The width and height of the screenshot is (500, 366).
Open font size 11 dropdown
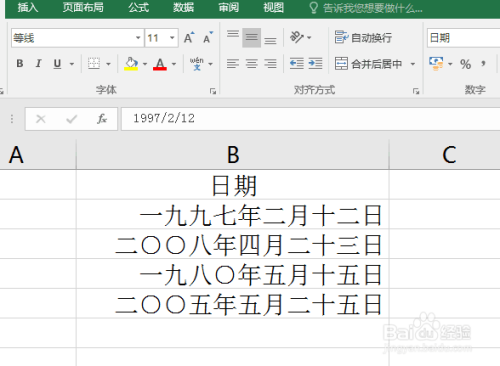click(172, 38)
